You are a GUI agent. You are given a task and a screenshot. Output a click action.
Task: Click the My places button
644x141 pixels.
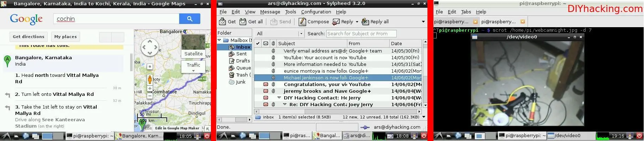pyautogui.click(x=65, y=37)
